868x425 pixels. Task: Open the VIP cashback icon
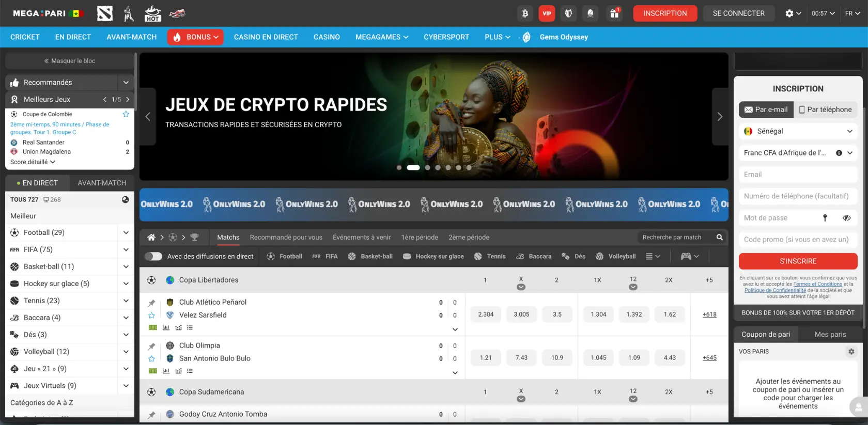click(x=547, y=13)
